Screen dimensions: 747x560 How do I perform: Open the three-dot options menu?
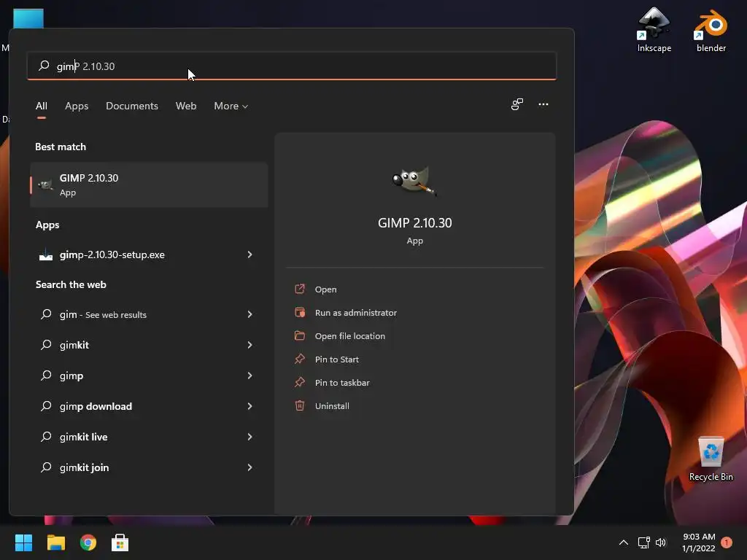pyautogui.click(x=543, y=104)
